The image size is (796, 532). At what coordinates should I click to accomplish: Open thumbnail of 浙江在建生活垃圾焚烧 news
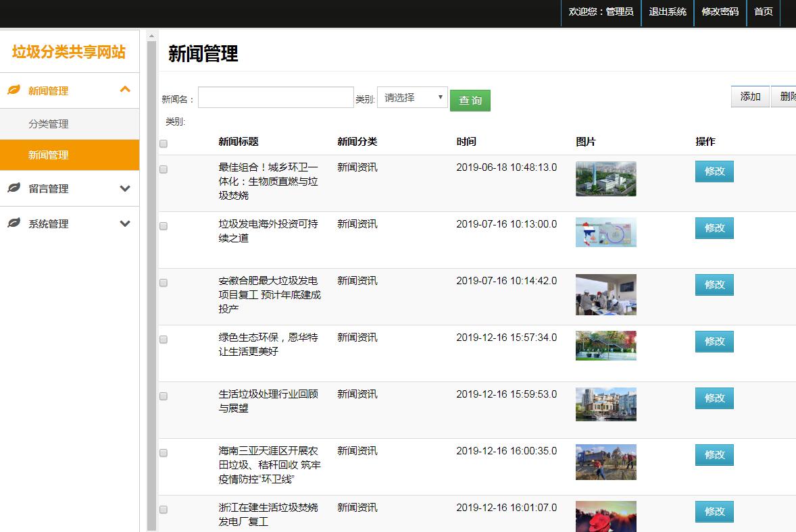pos(605,516)
